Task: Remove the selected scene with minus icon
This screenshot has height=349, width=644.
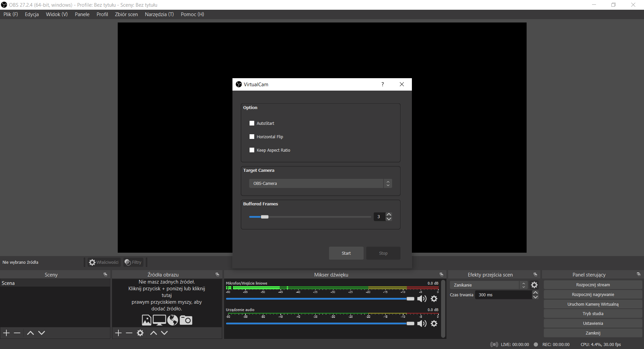Action: pyautogui.click(x=17, y=333)
